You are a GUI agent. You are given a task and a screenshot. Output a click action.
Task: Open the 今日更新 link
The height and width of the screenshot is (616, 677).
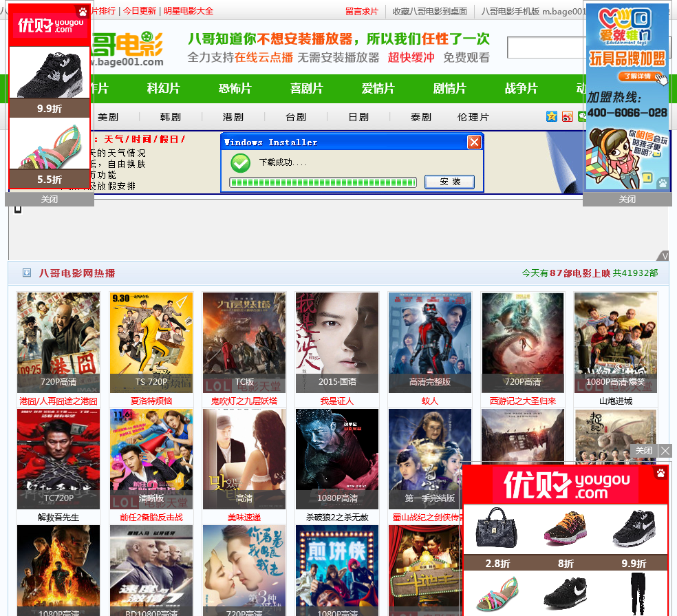(140, 11)
